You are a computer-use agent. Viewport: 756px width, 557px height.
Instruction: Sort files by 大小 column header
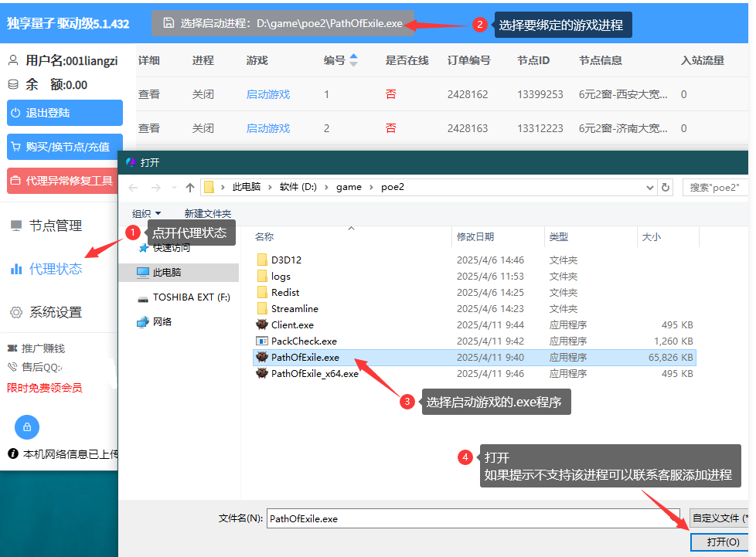tap(652, 236)
